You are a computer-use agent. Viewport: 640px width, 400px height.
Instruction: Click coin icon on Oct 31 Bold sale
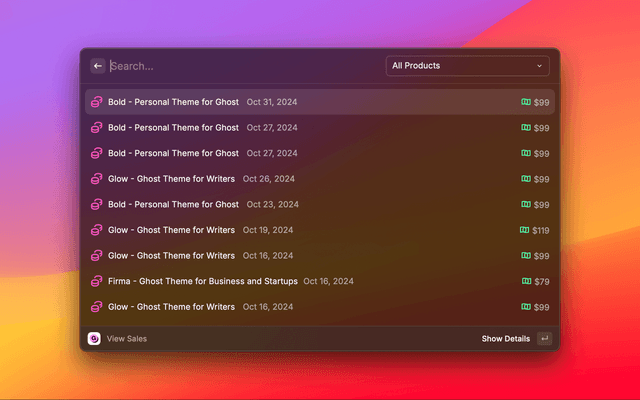click(97, 102)
